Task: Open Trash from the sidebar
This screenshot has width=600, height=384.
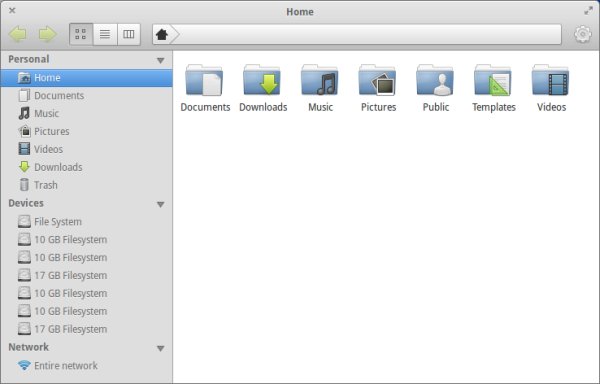Action: point(86,185)
